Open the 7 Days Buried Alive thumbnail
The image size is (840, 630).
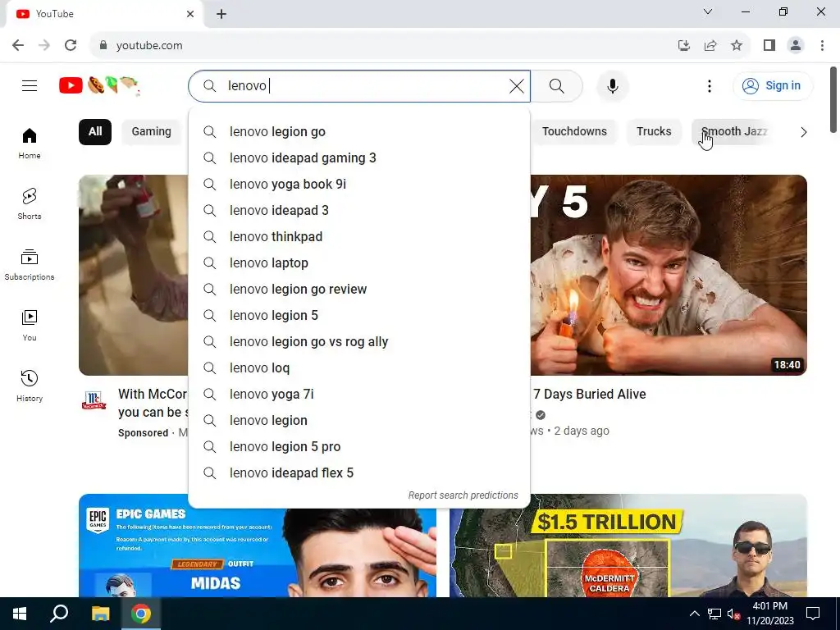coord(669,275)
